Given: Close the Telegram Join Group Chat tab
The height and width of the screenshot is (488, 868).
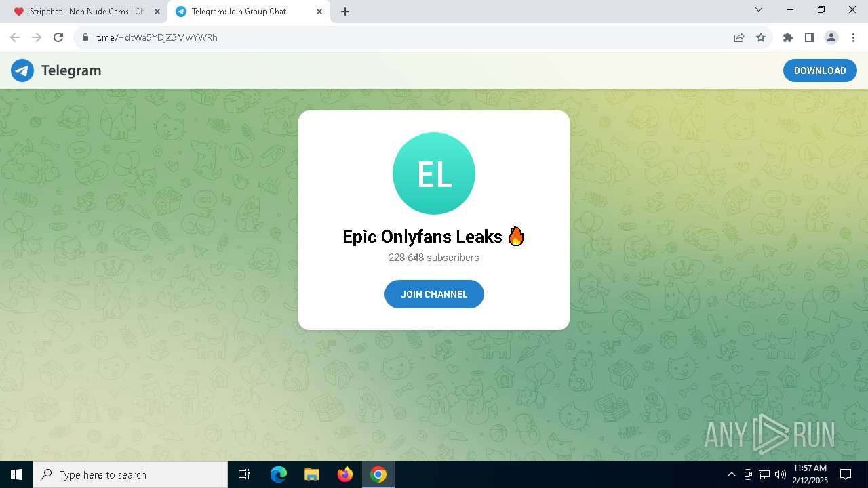Looking at the screenshot, I should click(319, 12).
